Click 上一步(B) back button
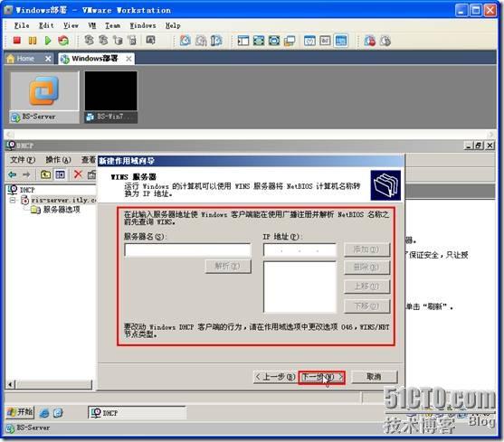Image resolution: width=504 pixels, height=442 pixels. (x=275, y=377)
